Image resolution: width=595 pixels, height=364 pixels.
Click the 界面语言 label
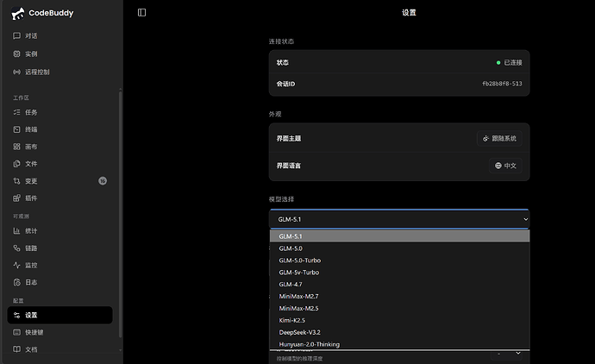tap(288, 166)
